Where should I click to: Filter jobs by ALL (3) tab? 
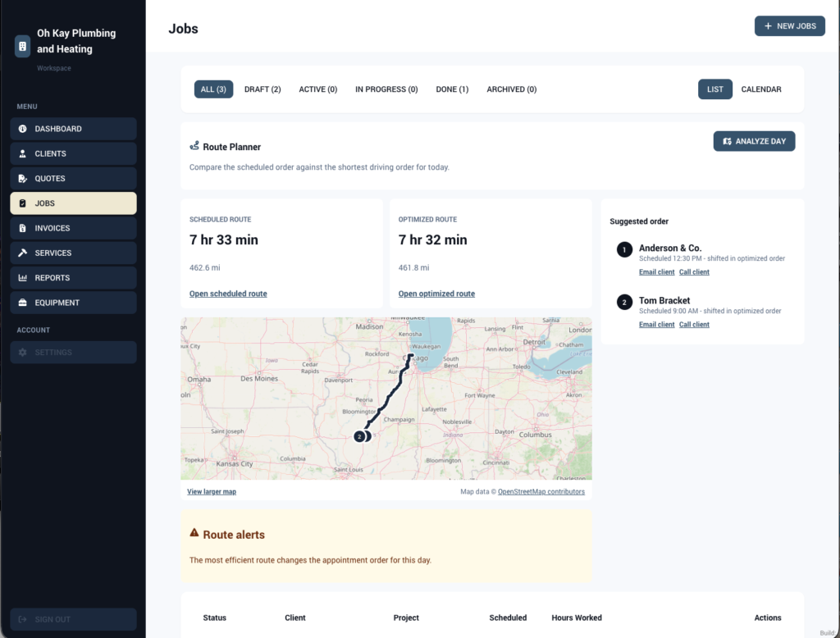pyautogui.click(x=213, y=89)
